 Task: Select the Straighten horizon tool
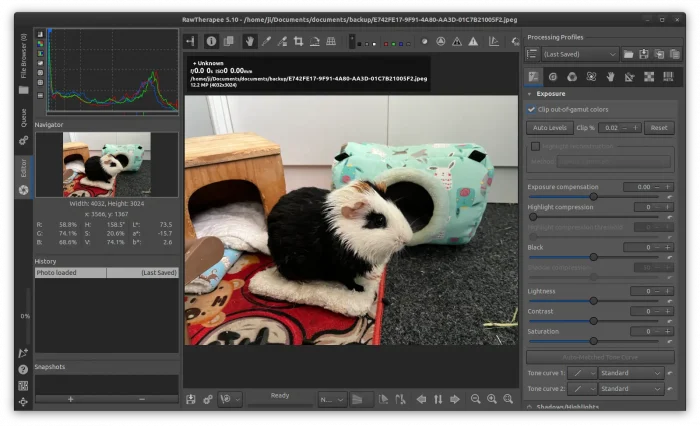[x=315, y=41]
